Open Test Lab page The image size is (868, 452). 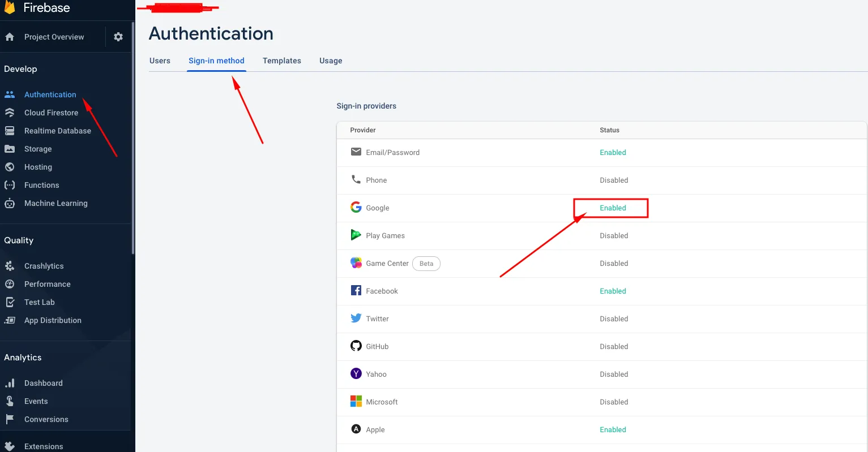point(40,302)
